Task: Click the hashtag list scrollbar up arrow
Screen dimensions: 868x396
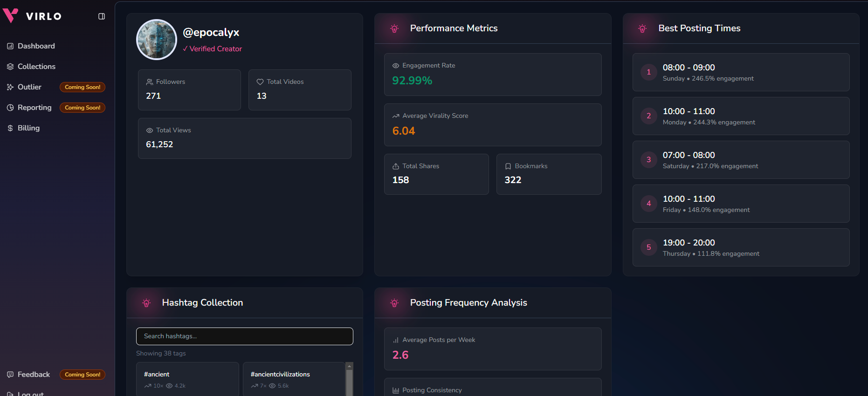Action: [x=349, y=366]
